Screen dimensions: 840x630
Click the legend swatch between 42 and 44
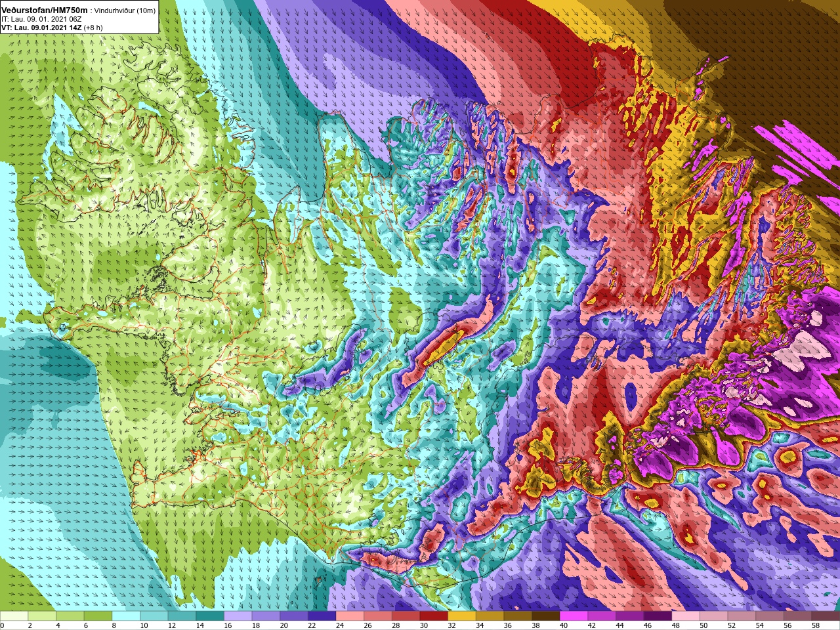point(602,617)
